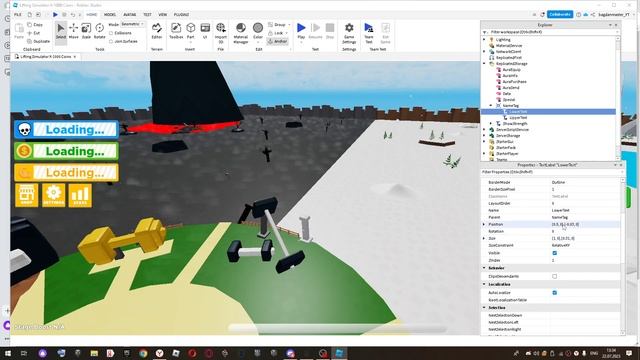Click Duplicate in Clipboard group

(38, 41)
